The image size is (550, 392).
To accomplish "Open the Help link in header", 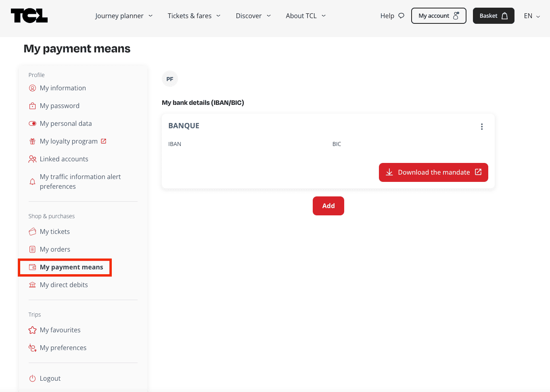I will click(x=392, y=16).
